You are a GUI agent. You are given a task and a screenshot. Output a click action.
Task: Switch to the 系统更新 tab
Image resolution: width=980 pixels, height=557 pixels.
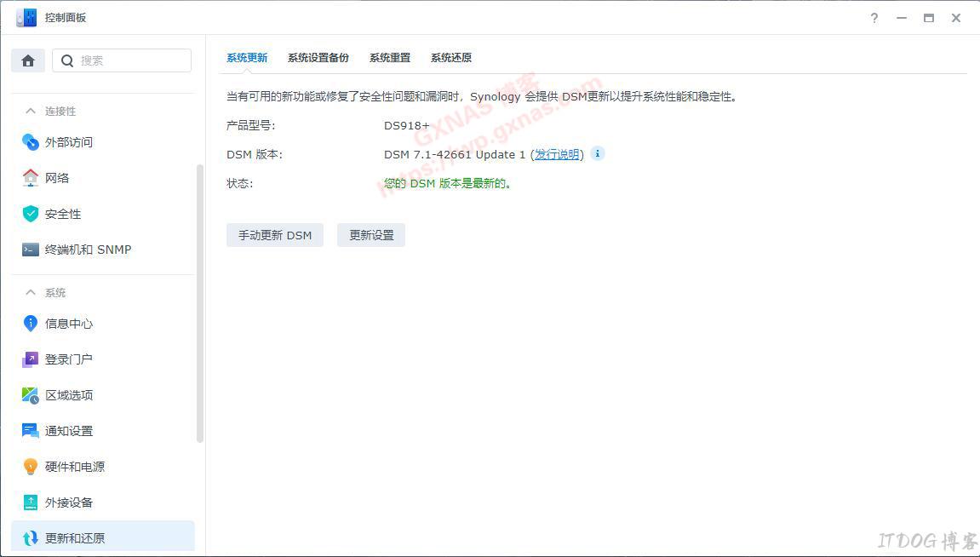tap(247, 58)
